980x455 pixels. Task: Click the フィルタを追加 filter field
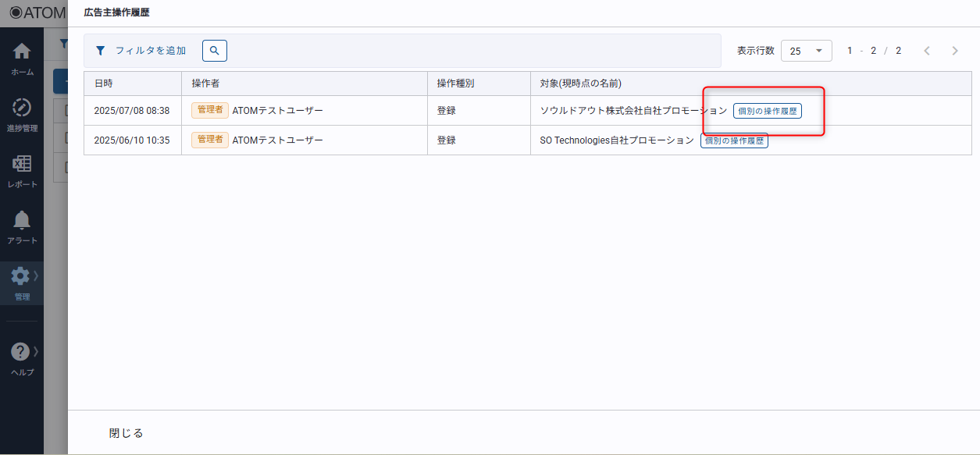[x=151, y=51]
